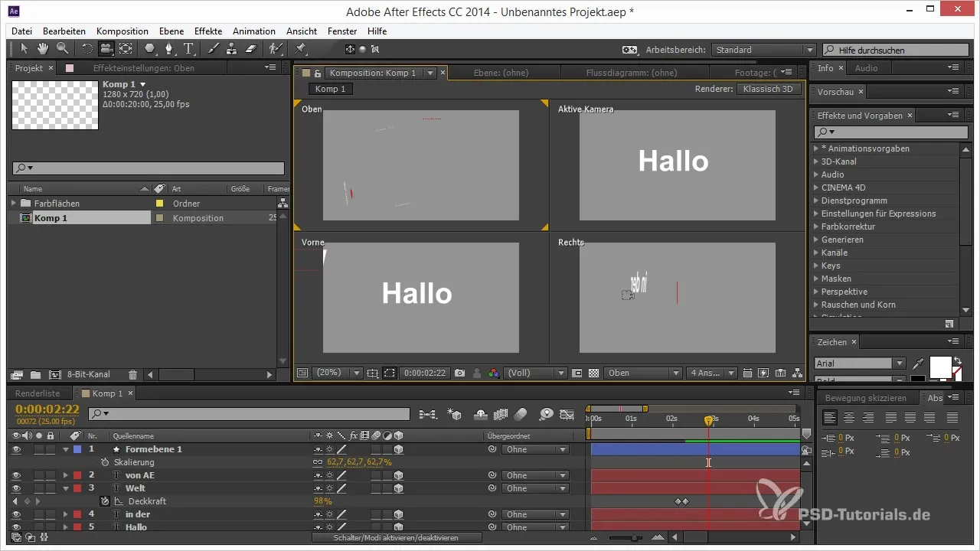
Task: Open the flowchart icon in viewer footer
Action: pyautogui.click(x=798, y=373)
